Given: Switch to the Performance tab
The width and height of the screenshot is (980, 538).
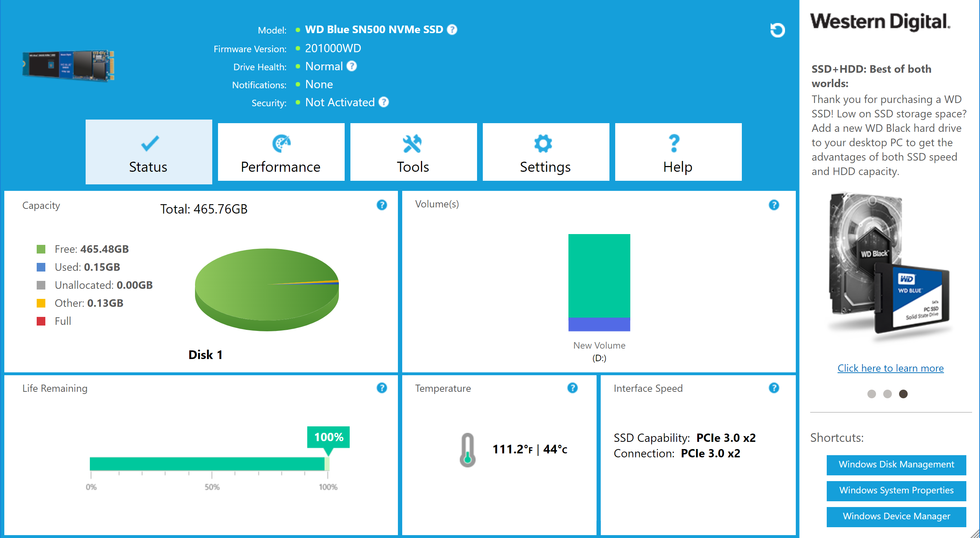Looking at the screenshot, I should (x=281, y=152).
